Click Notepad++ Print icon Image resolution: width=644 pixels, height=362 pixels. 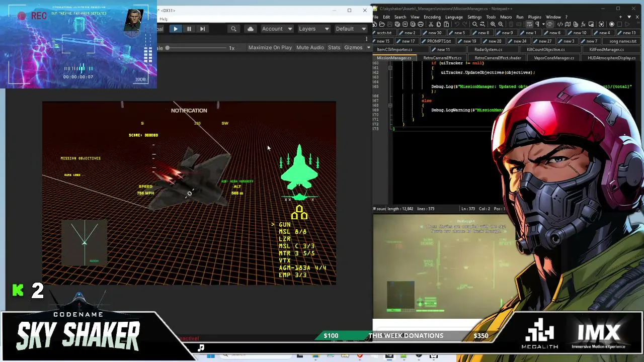(421, 24)
